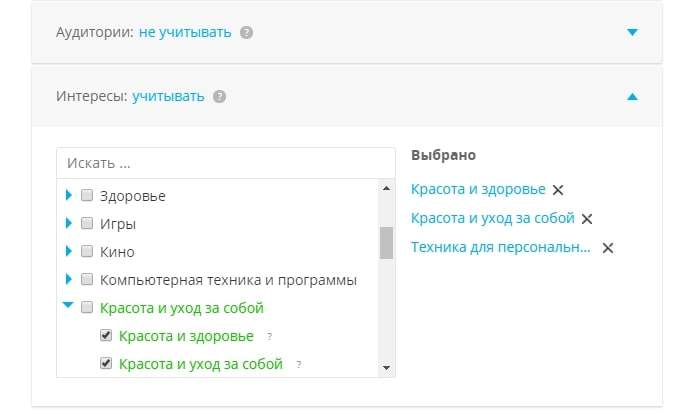Click help icon next to Интересы
695x415 pixels.
[220, 97]
